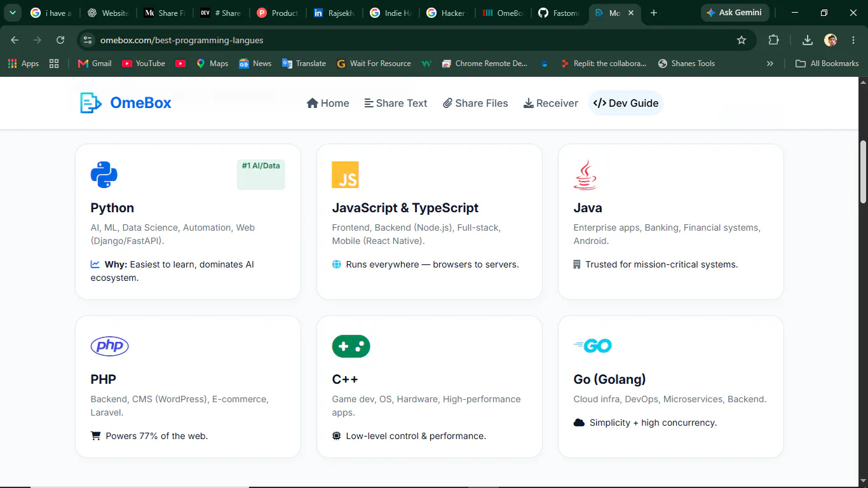Open a new tab with the plus button
This screenshot has height=488, width=868.
coord(654,13)
